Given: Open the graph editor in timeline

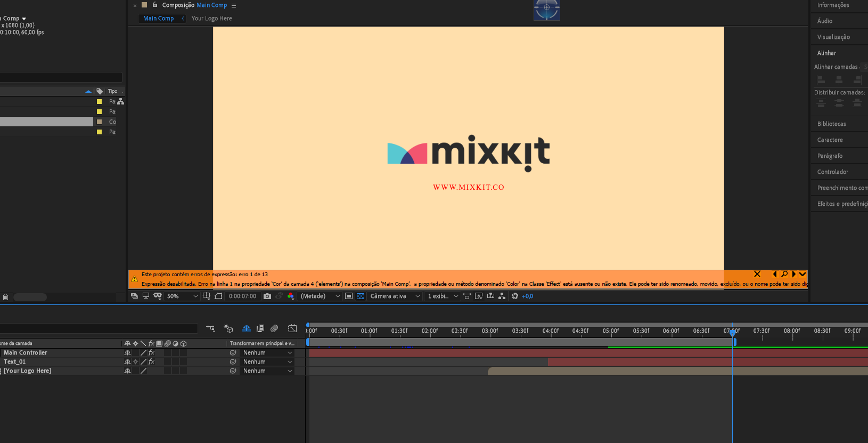Looking at the screenshot, I should tap(292, 328).
